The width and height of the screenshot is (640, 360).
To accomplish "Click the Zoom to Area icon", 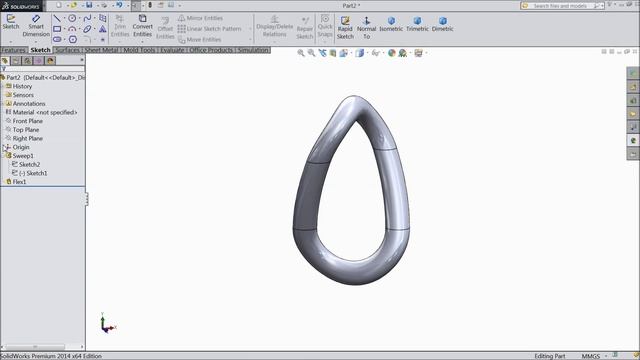I will coord(311,53).
